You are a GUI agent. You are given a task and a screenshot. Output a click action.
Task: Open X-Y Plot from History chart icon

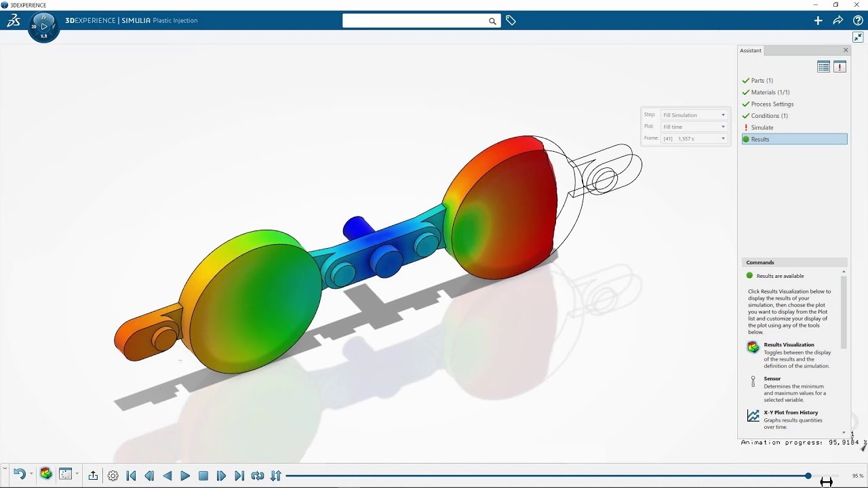[753, 415]
